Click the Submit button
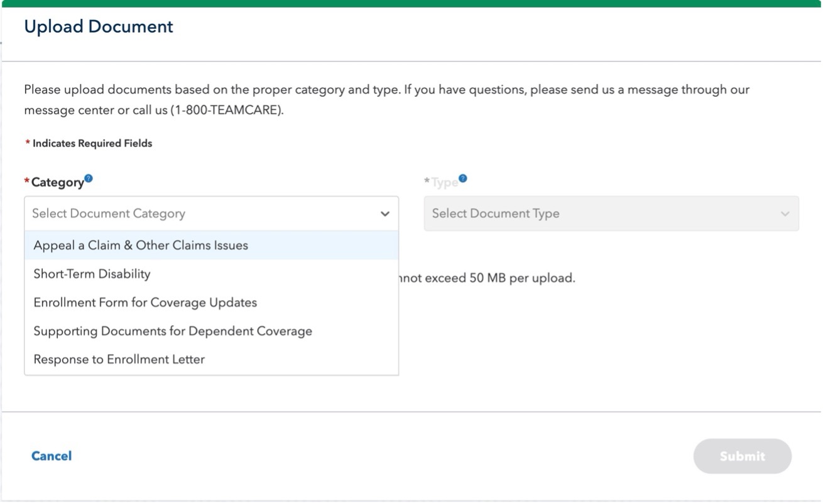Screen dimensions: 823x504 pyautogui.click(x=743, y=456)
